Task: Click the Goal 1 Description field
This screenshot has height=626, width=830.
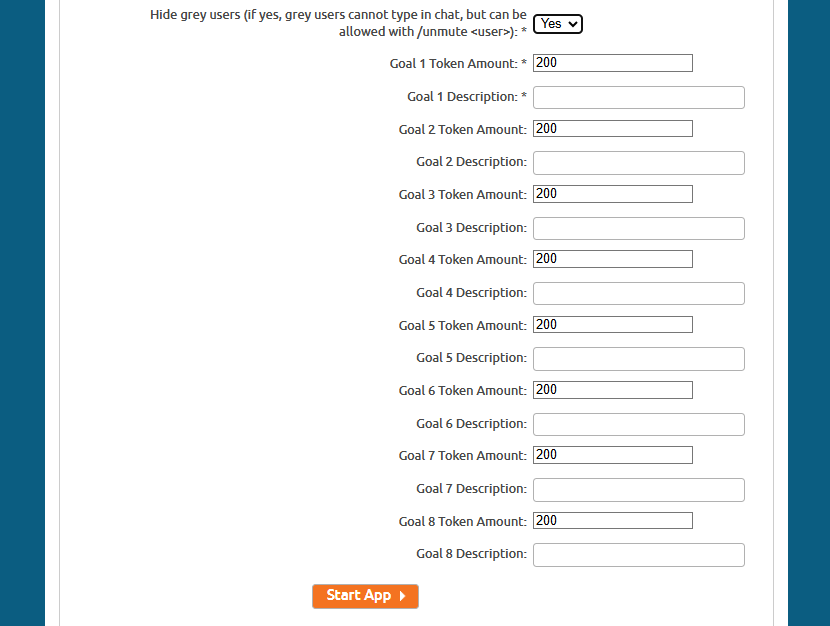Action: (x=638, y=97)
